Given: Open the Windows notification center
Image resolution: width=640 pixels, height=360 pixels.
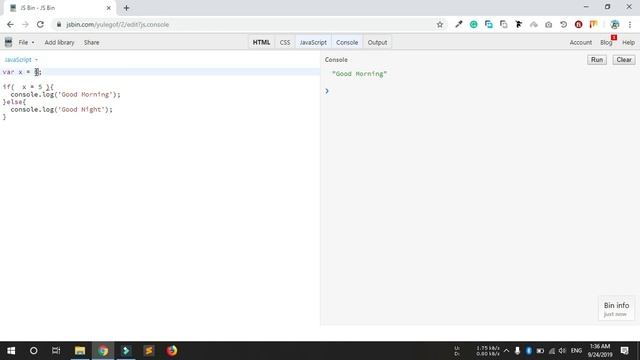Looking at the screenshot, I should [624, 351].
